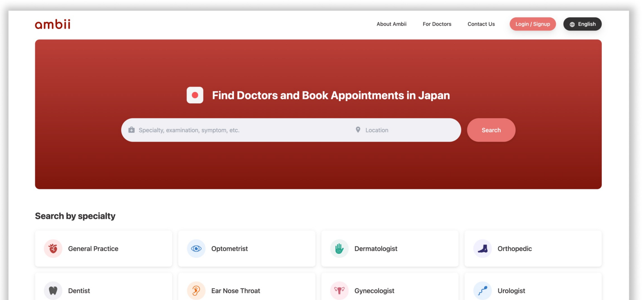Open the Contact Us link

(481, 24)
